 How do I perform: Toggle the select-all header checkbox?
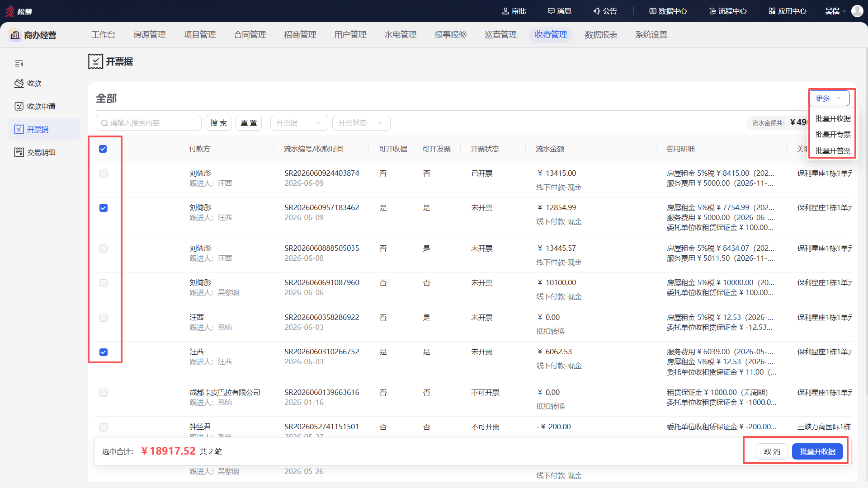pos(103,149)
